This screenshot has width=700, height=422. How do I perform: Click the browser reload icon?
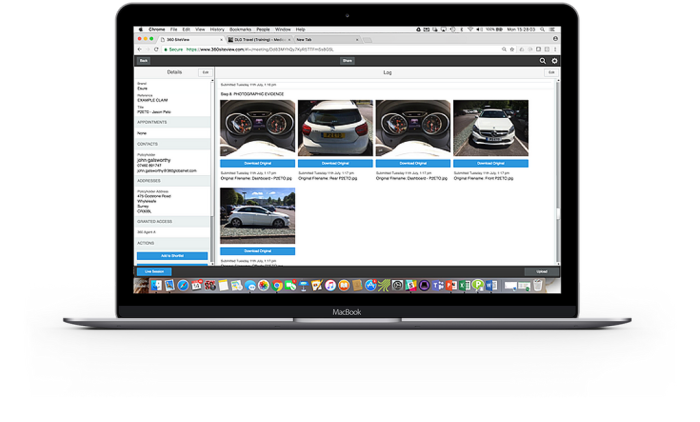point(156,49)
